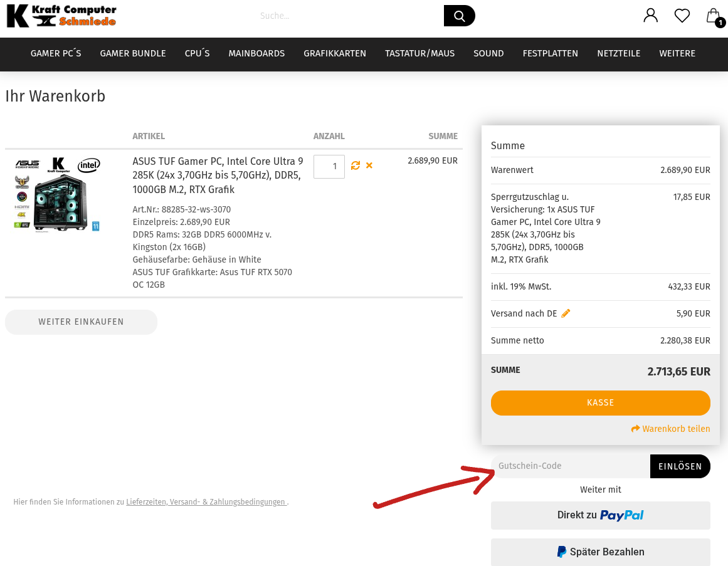Click the Warenkorb teilen link
728x566 pixels.
point(671,429)
